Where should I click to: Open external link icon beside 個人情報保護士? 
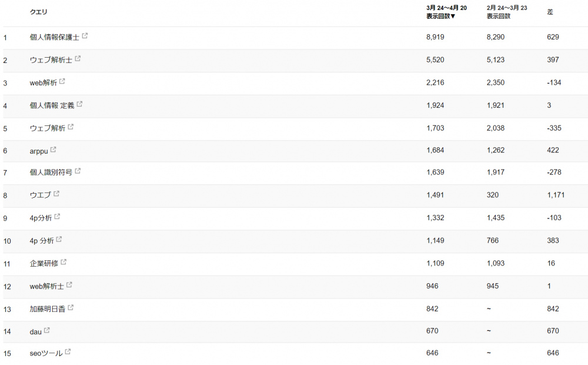coord(85,36)
